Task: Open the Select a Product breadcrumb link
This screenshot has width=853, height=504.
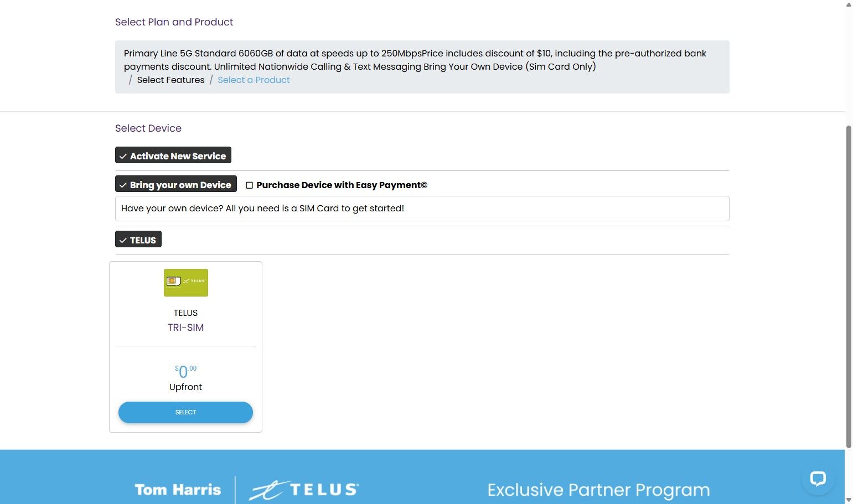Action: pyautogui.click(x=254, y=80)
